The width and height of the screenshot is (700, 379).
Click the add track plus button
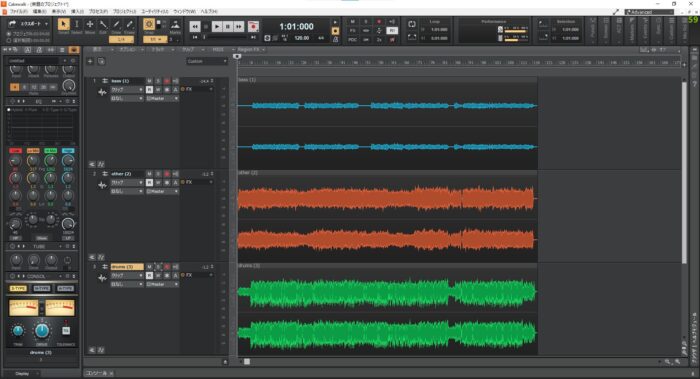coord(90,61)
